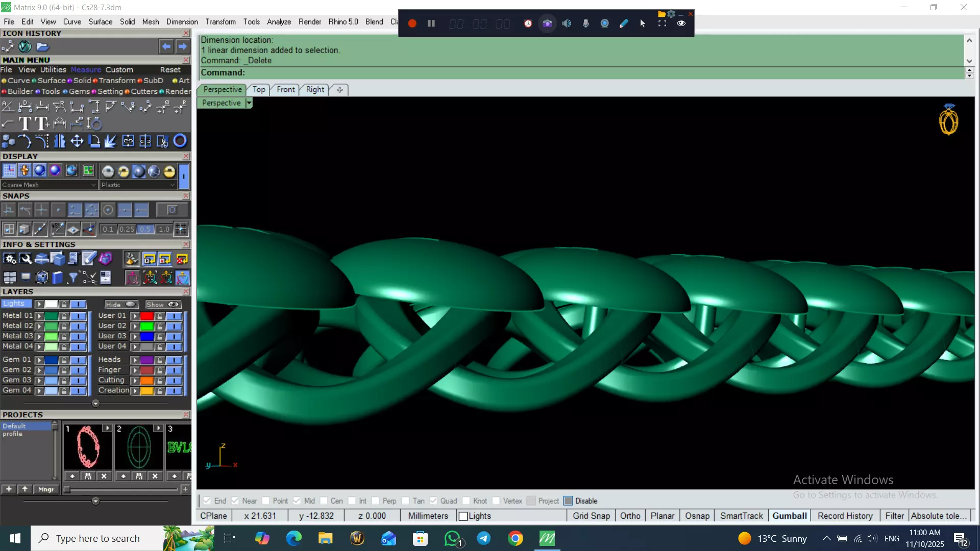Screen dimensions: 980x551
Task: Expand project thumbnail 1 arrow
Action: (107, 429)
